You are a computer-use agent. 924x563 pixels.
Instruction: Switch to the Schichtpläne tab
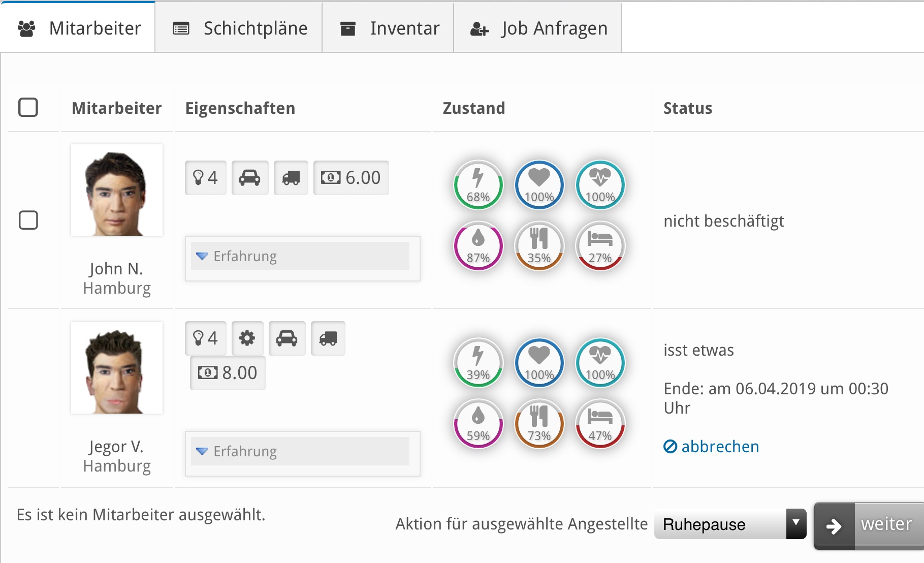pyautogui.click(x=239, y=28)
